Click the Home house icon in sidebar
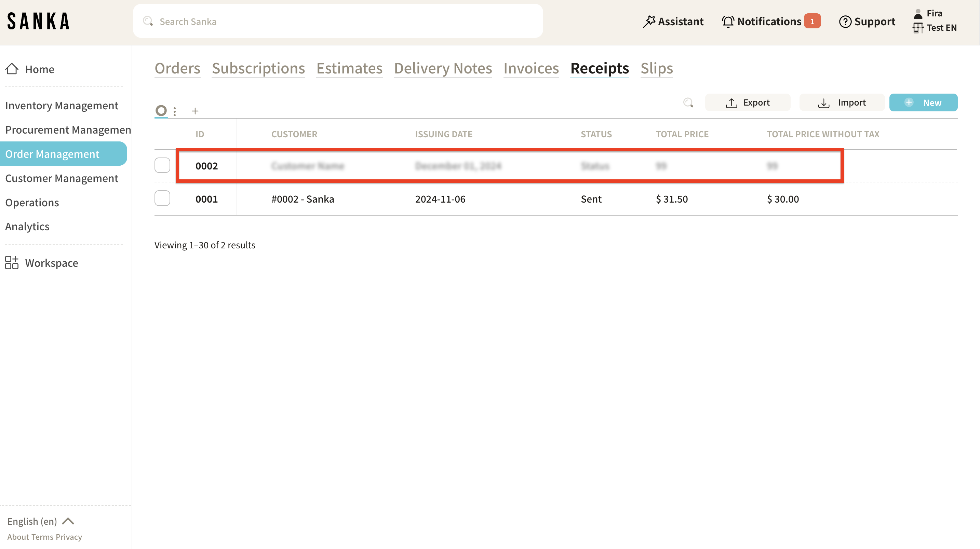Screen dimensions: 980x549 pos(12,69)
